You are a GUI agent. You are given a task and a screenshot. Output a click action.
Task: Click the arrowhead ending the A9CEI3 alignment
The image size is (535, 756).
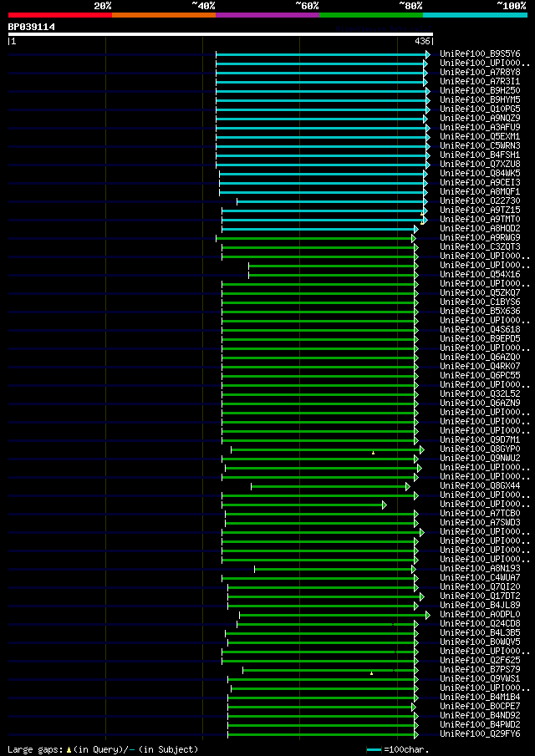click(x=425, y=183)
